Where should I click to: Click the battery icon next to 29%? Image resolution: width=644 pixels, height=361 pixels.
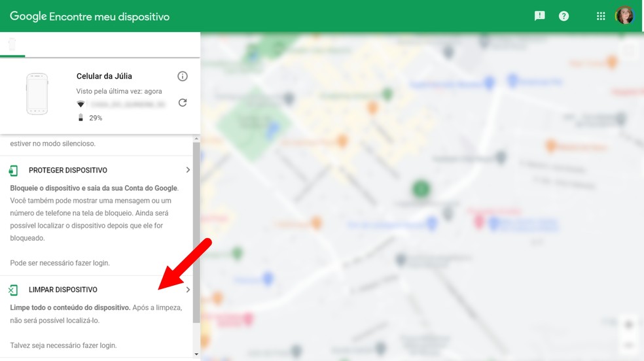coord(80,118)
